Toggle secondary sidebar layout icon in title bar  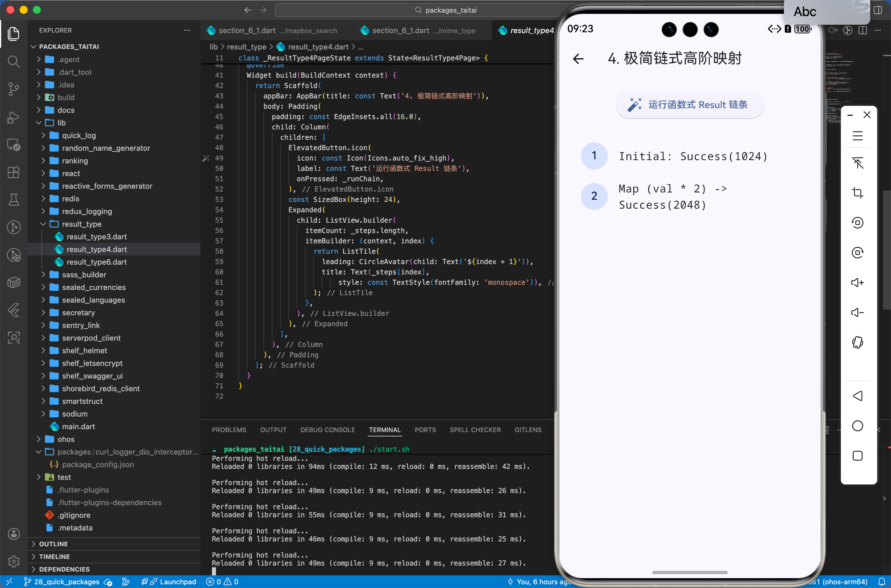878,10
